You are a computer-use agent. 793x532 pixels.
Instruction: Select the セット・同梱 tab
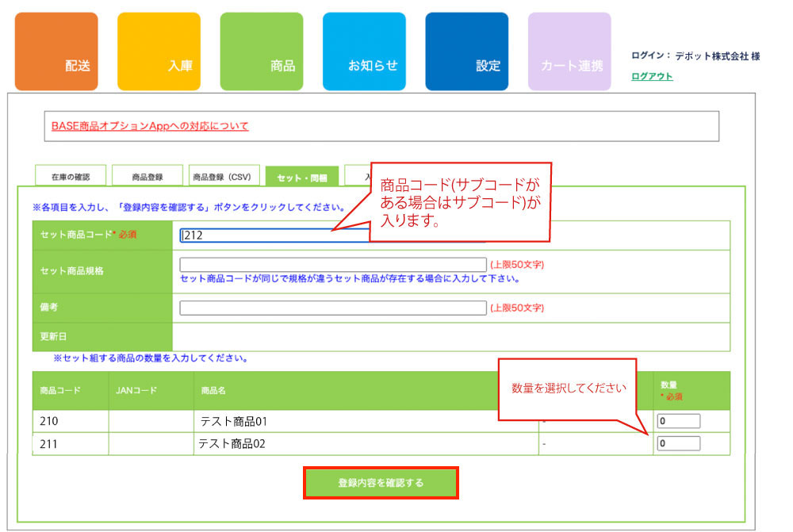tap(301, 177)
